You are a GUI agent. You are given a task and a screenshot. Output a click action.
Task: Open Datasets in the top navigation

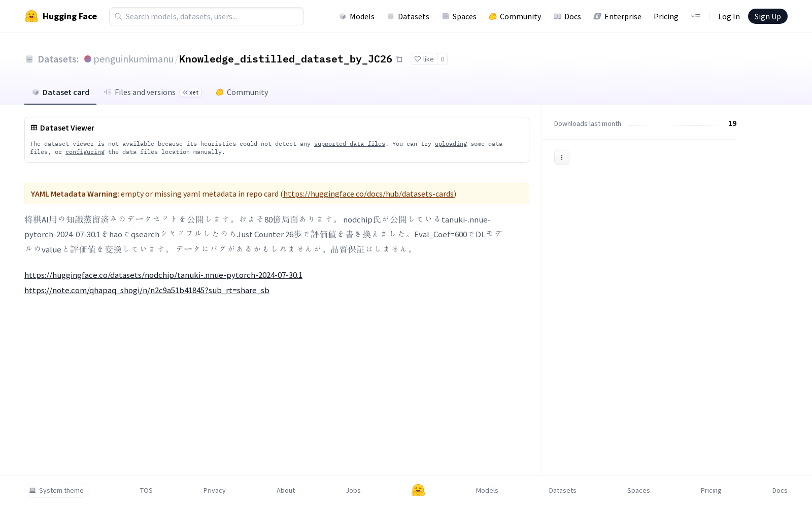408,16
